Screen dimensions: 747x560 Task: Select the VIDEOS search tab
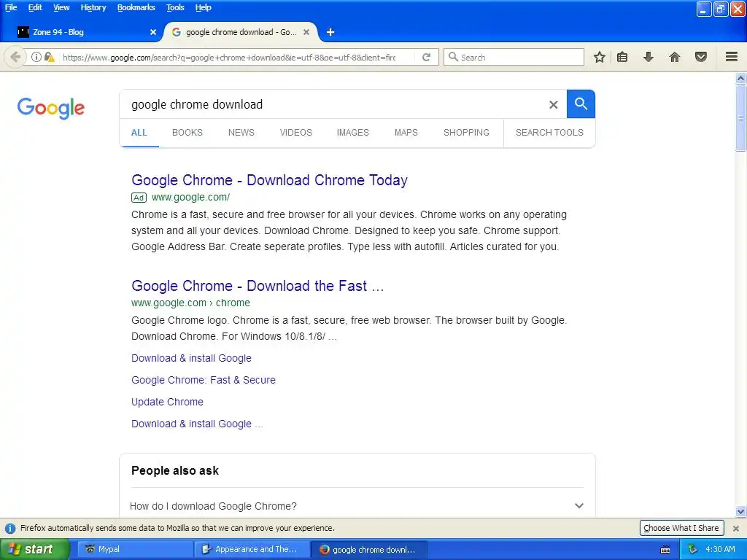tap(296, 133)
